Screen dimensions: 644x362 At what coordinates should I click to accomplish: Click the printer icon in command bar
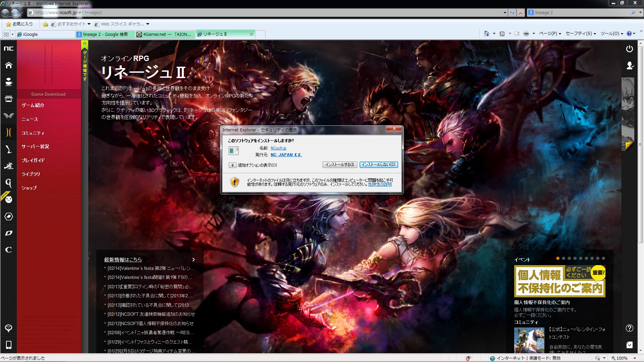tap(526, 34)
